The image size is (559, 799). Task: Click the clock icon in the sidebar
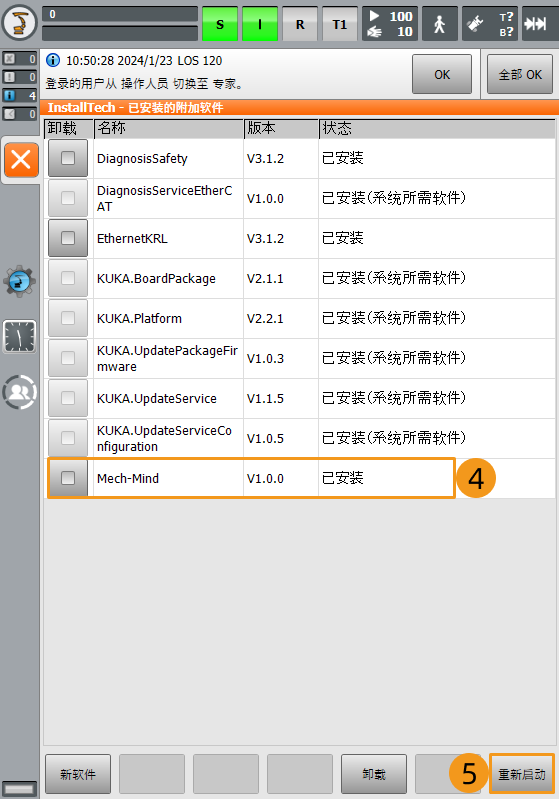(x=19, y=336)
